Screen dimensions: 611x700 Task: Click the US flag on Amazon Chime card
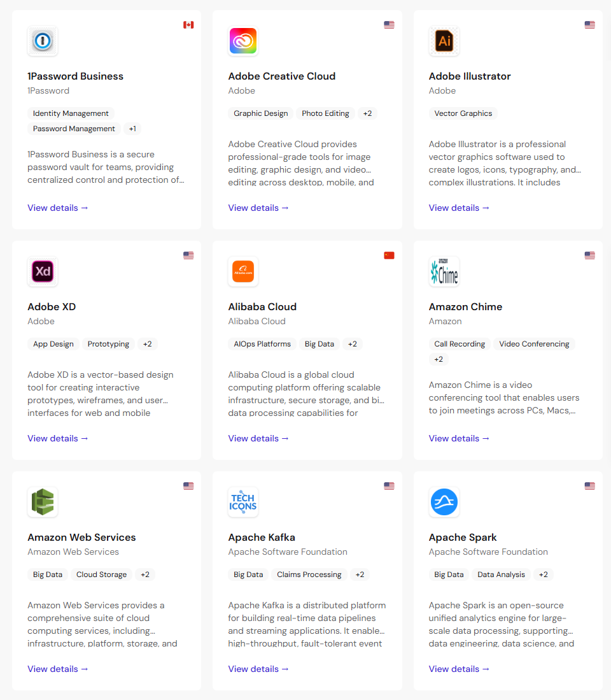(x=590, y=255)
